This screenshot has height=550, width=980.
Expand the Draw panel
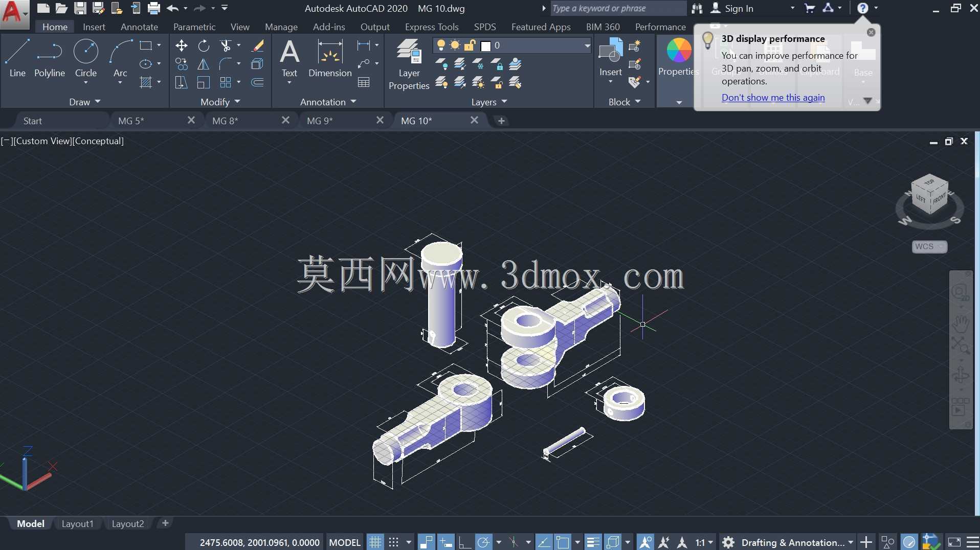85,102
